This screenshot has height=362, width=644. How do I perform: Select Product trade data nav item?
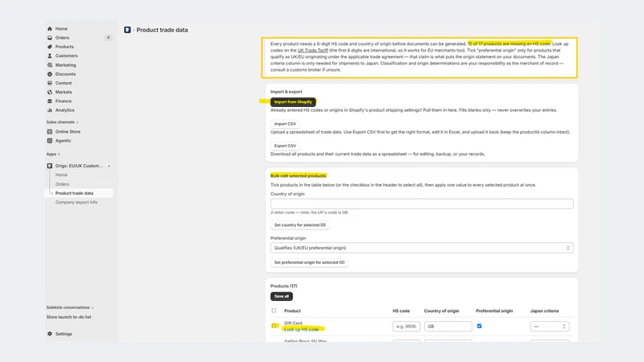pyautogui.click(x=79, y=193)
